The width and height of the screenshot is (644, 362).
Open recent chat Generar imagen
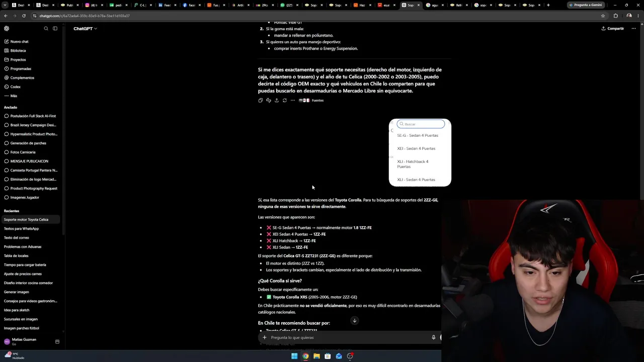[17, 292]
